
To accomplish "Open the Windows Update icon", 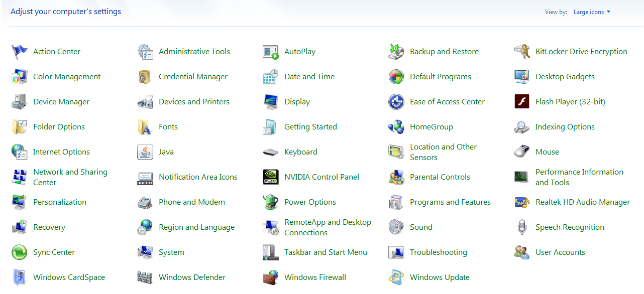I will click(x=396, y=277).
